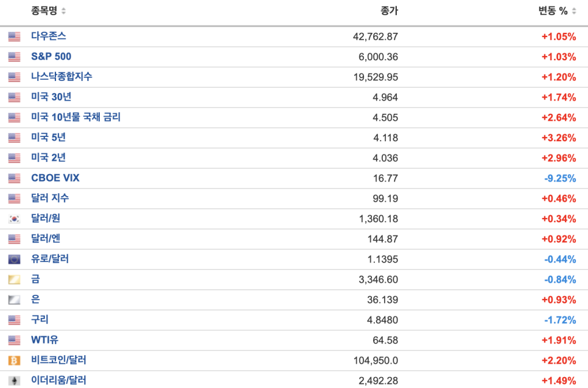Open the 달러/원 exchange rate link
The width and height of the screenshot is (588, 388).
[x=46, y=219]
